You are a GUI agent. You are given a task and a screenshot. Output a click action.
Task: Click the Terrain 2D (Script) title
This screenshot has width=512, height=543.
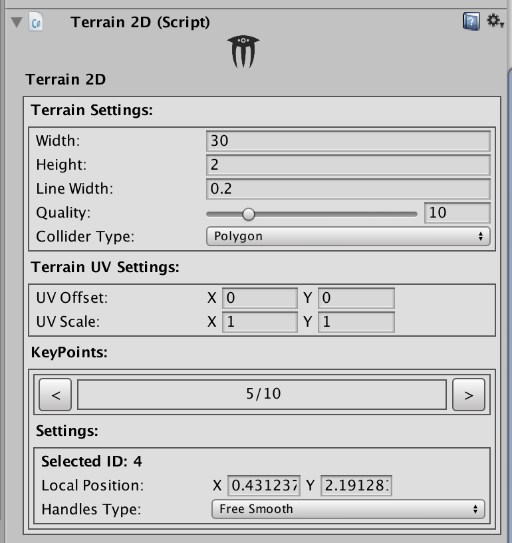click(140, 22)
